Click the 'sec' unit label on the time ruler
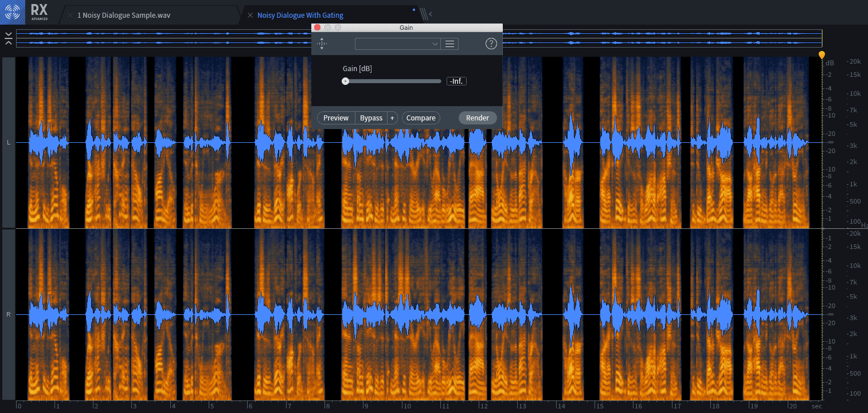The image size is (868, 413). coord(817,406)
